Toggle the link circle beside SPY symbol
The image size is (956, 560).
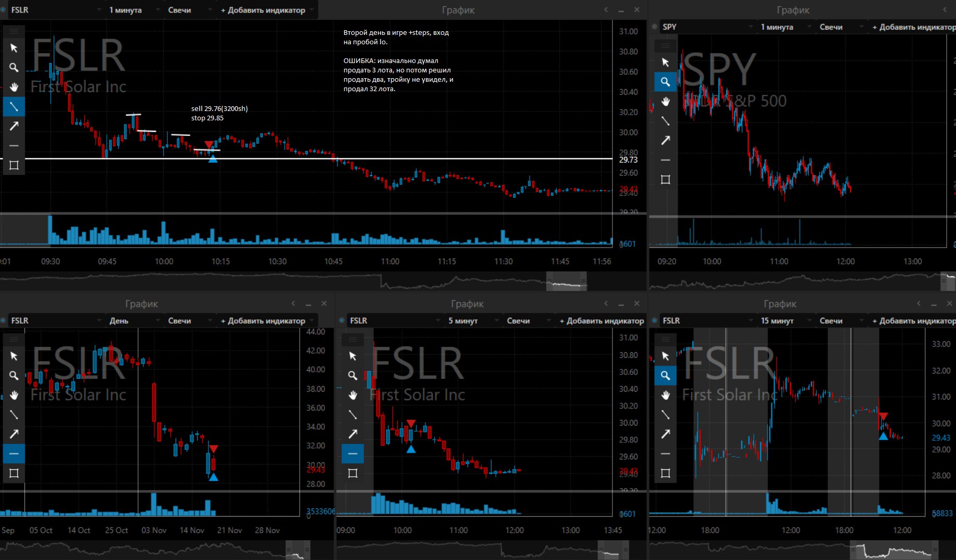tap(655, 27)
